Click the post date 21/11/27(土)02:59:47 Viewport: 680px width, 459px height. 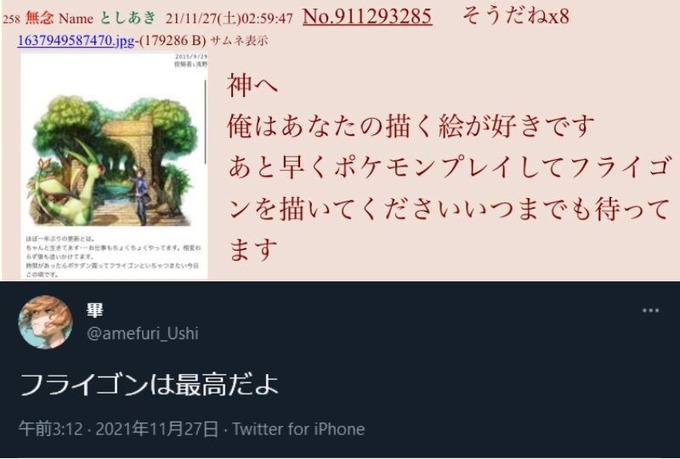229,19
